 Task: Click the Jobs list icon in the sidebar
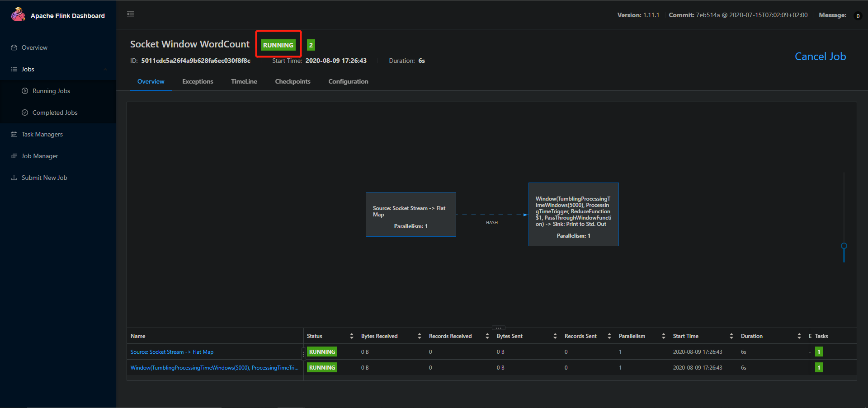tap(14, 69)
